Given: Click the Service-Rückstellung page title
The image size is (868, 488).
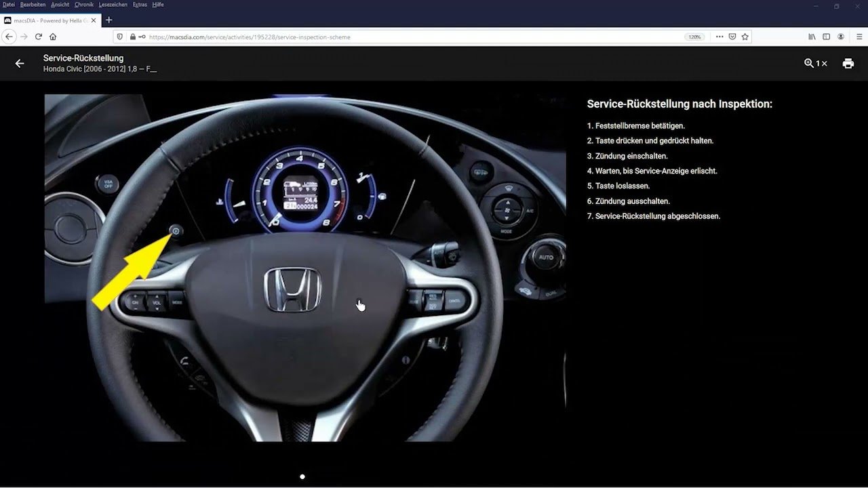Looking at the screenshot, I should (x=83, y=58).
